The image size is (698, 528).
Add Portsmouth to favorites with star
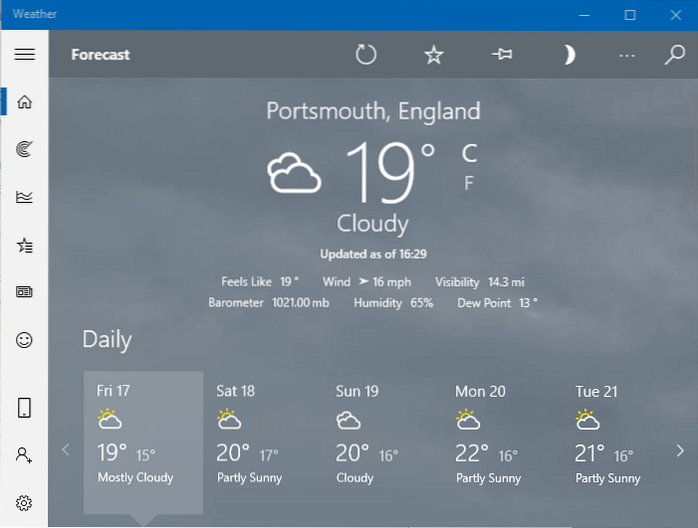pyautogui.click(x=433, y=55)
